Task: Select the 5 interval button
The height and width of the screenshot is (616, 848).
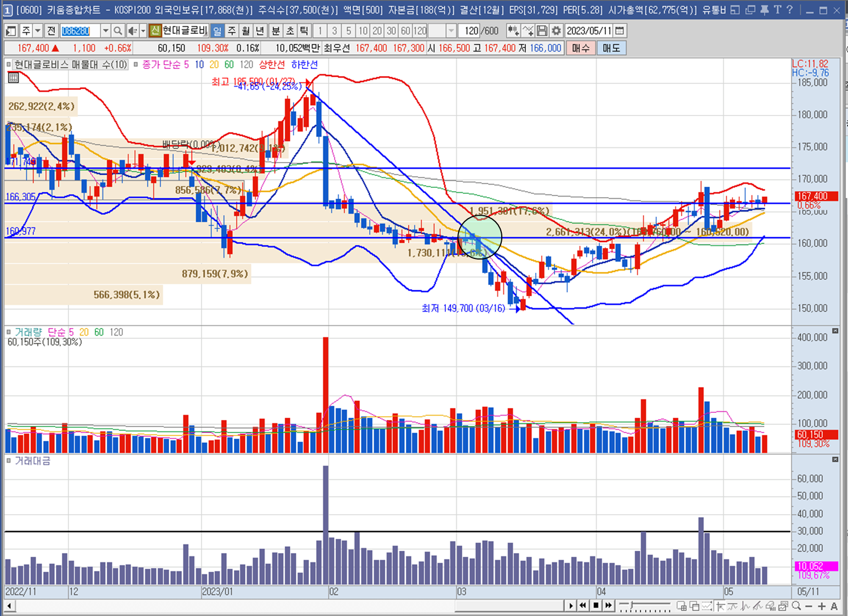Action: point(348,31)
